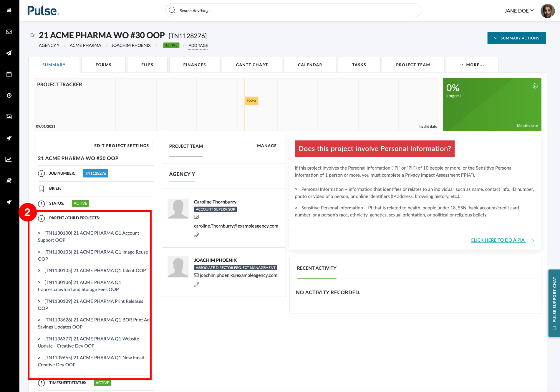Click the paper plane icon in the sidebar
The width and height of the screenshot is (560, 392).
tap(9, 53)
